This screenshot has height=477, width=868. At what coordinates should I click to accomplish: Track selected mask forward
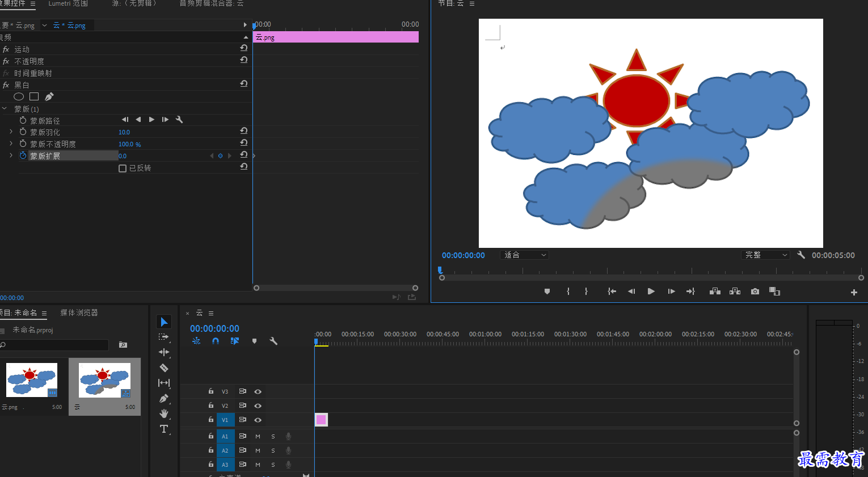coord(151,120)
